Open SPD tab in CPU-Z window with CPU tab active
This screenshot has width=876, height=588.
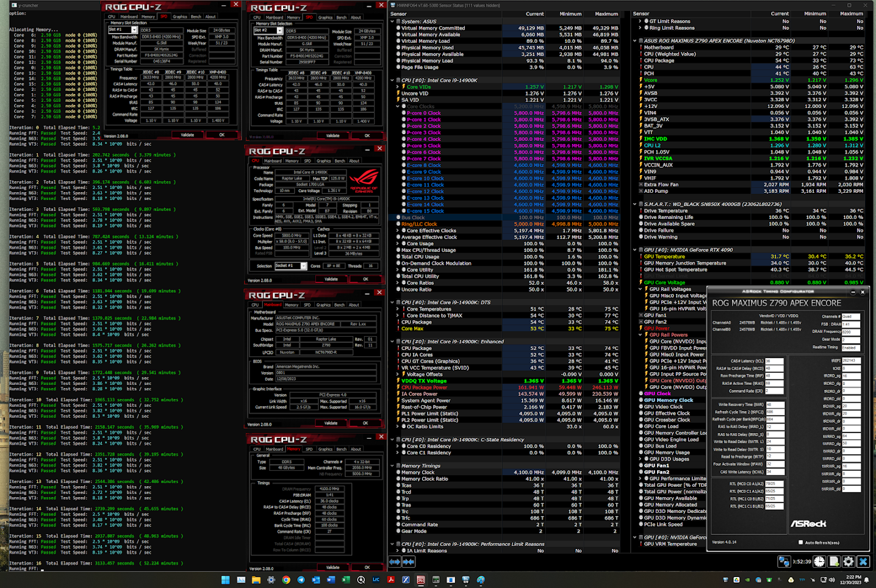[x=307, y=161]
